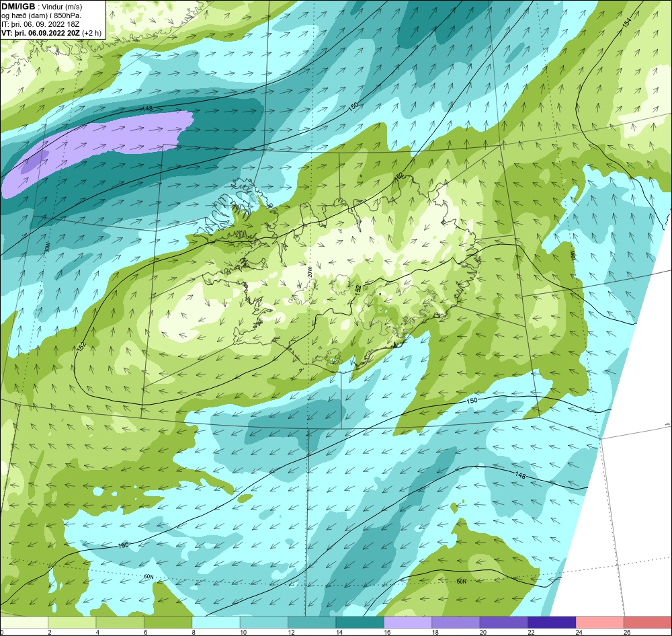672x636 pixels.
Task: Click the 24–26 m/s light pink legend swatch
Action: click(x=600, y=623)
